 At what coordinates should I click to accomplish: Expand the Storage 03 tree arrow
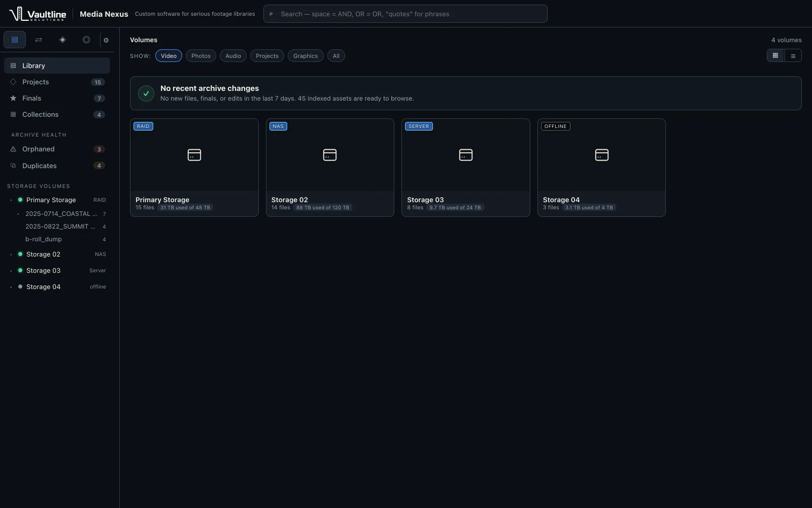11,271
